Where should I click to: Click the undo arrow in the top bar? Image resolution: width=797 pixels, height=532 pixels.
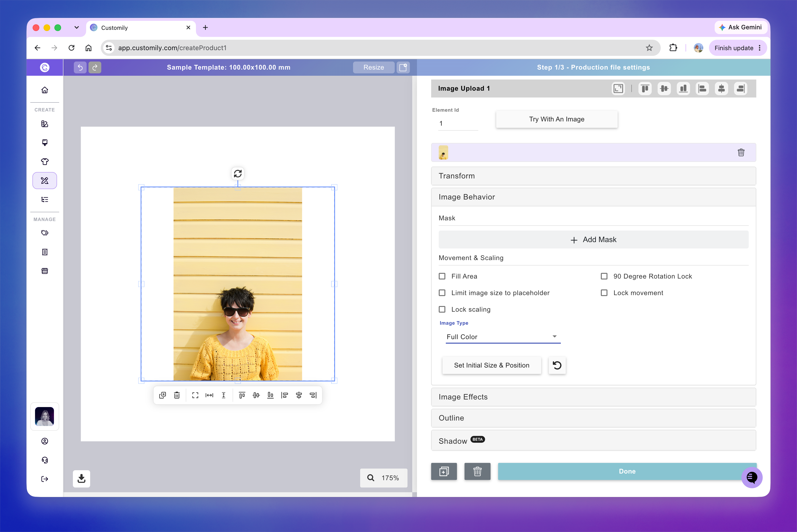[x=80, y=67]
